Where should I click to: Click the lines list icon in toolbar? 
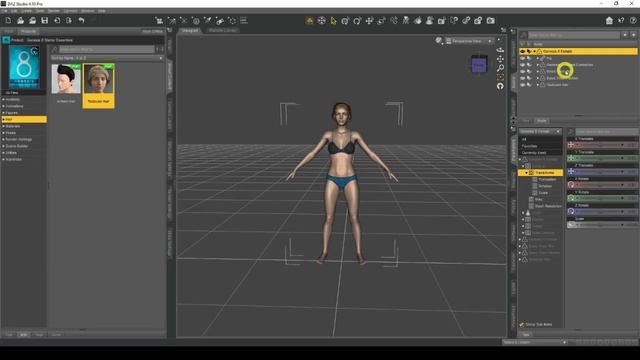coord(244,20)
